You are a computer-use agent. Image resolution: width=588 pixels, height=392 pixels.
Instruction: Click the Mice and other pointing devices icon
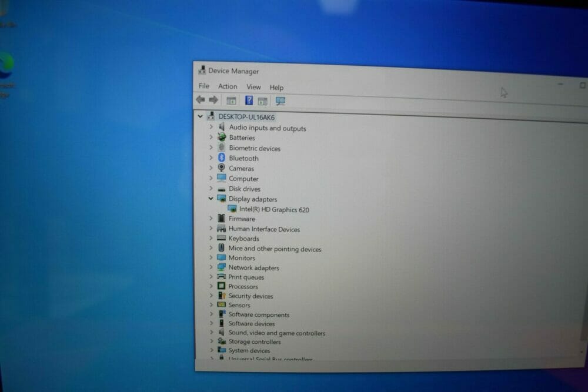click(222, 247)
